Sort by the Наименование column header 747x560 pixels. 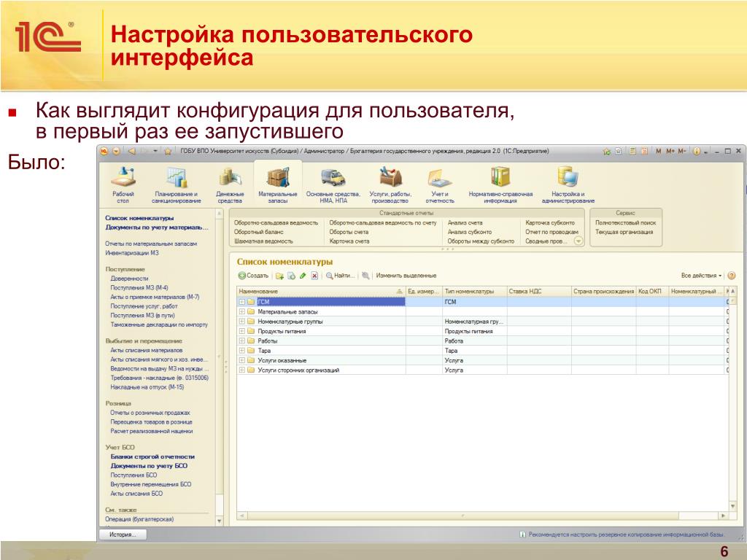pos(321,291)
